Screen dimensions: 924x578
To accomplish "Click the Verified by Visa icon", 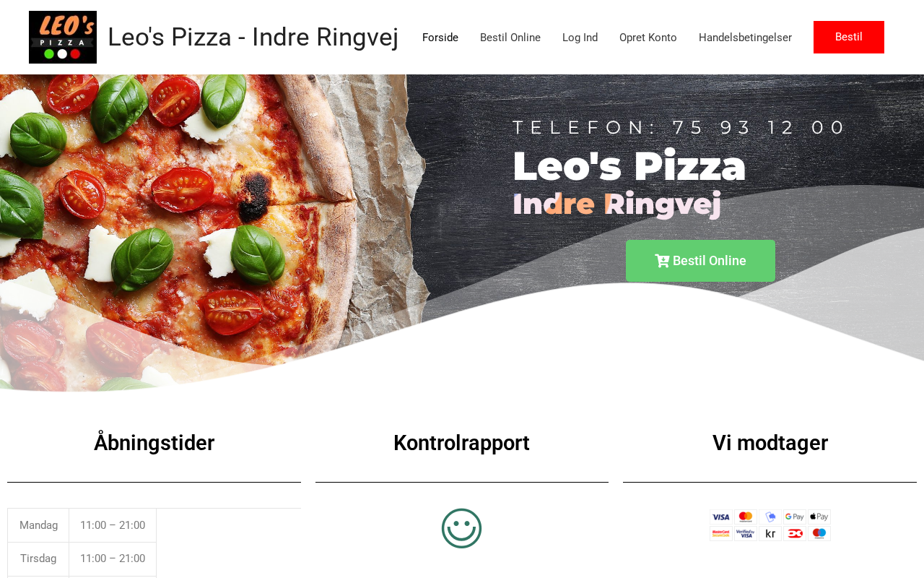I will point(746,533).
